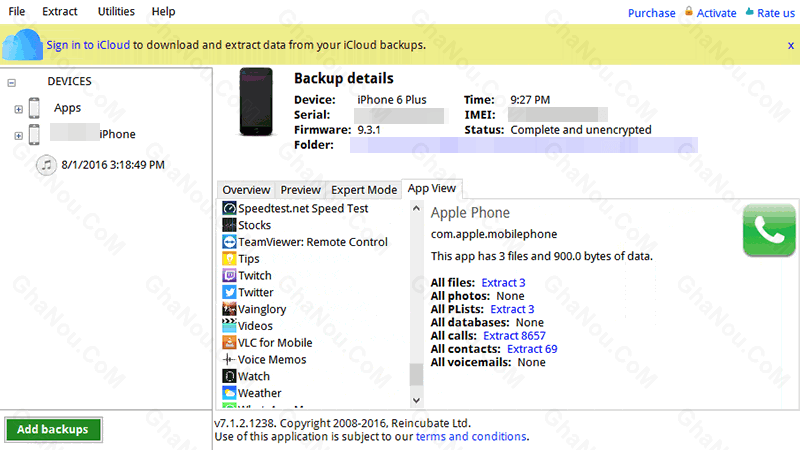Click the Watch app icon
Screen dimensions: 800x450
[229, 376]
